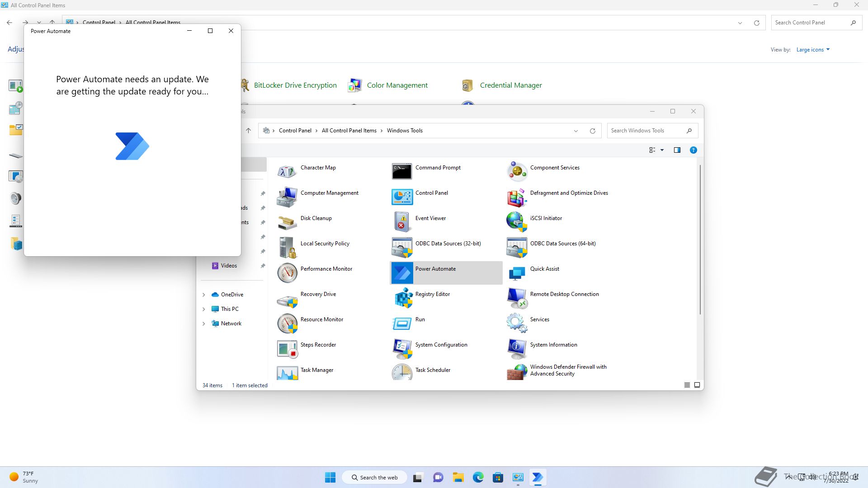This screenshot has height=488, width=868.
Task: Open File Explorer from taskbar
Action: click(458, 477)
